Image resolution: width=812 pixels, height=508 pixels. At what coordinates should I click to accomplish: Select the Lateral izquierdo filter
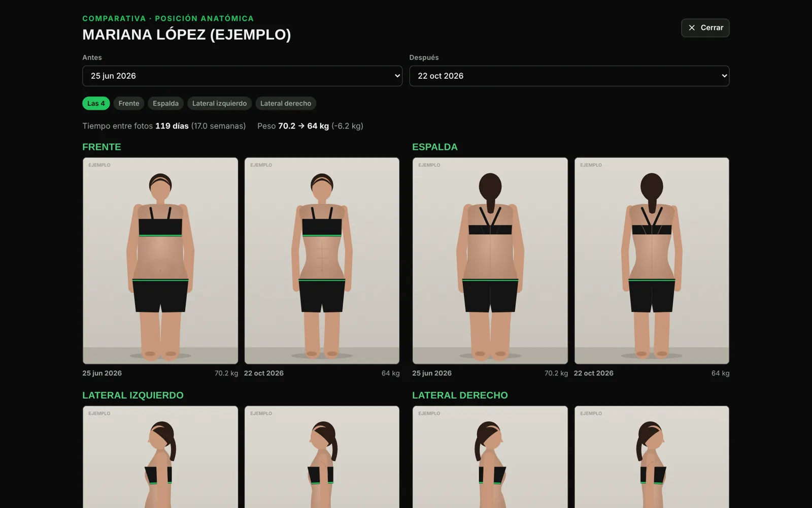coord(219,103)
